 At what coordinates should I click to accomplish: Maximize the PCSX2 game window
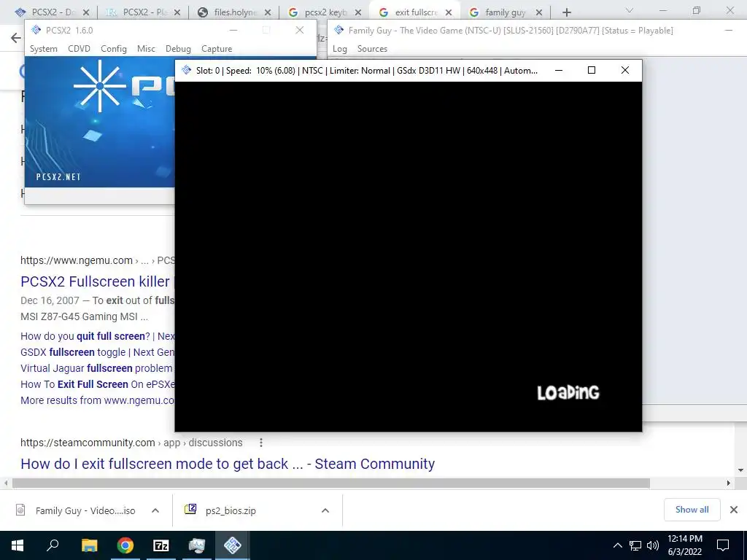(x=591, y=71)
